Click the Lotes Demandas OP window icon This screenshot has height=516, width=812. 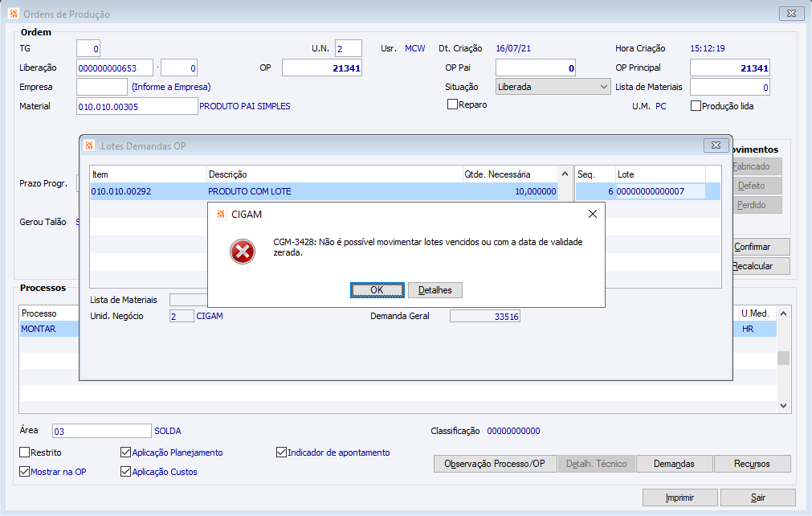click(89, 146)
